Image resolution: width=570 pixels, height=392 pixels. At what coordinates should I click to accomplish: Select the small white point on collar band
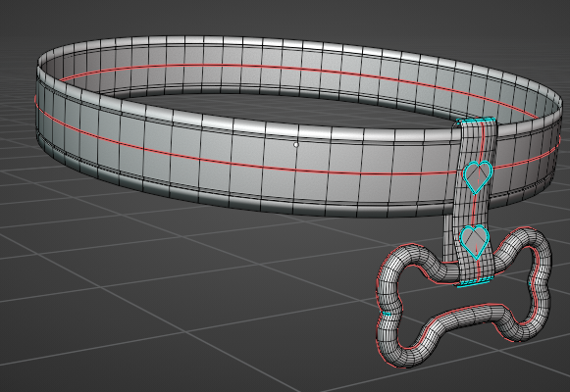click(x=296, y=145)
